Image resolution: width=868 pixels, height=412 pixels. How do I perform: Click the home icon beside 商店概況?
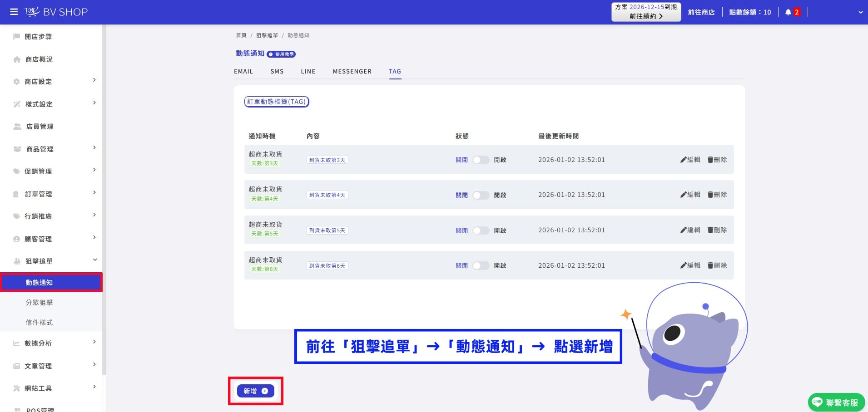17,59
